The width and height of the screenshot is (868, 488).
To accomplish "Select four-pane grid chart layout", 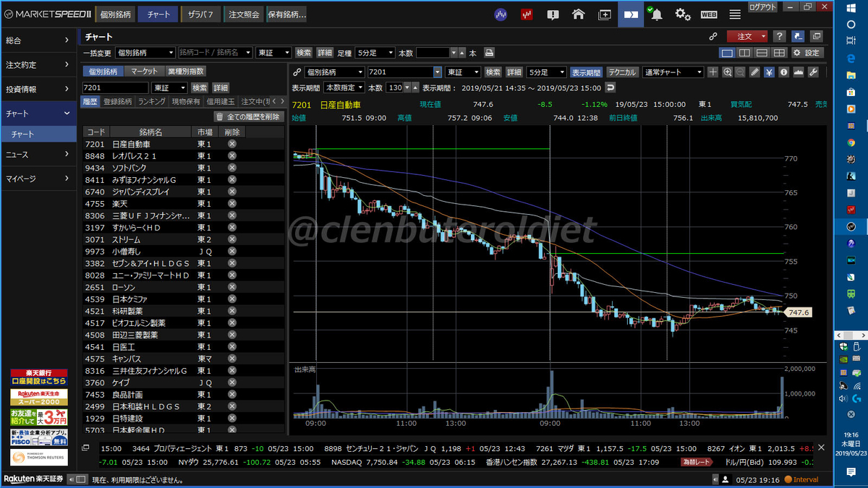I will (779, 53).
